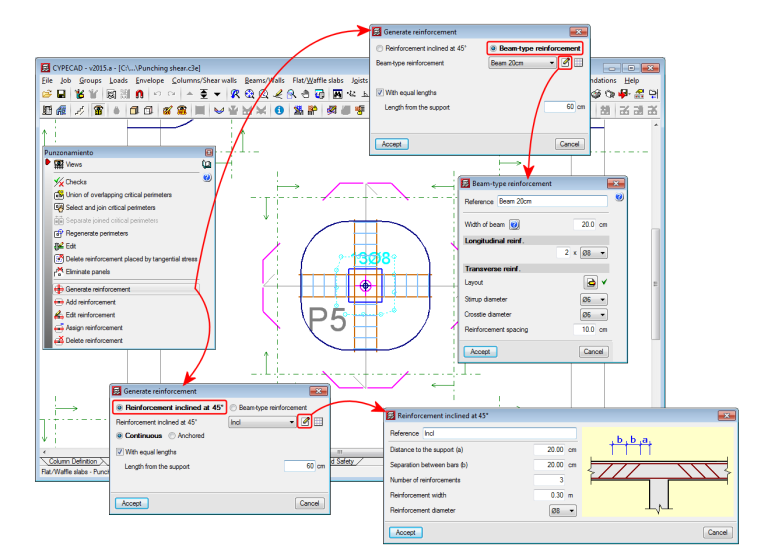The image size is (768, 557).
Task: Click the blue information icon in second toolbar
Action: (x=279, y=110)
